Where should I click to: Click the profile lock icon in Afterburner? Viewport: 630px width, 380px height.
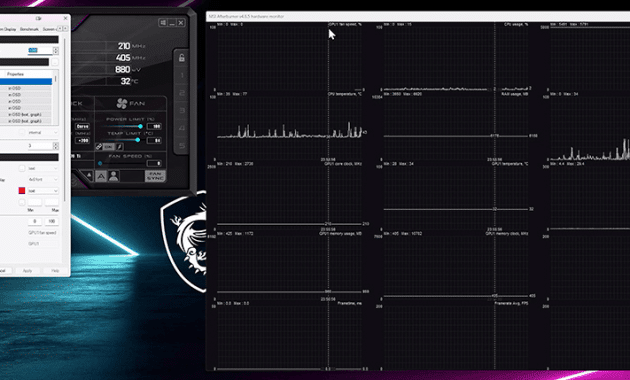[x=182, y=58]
